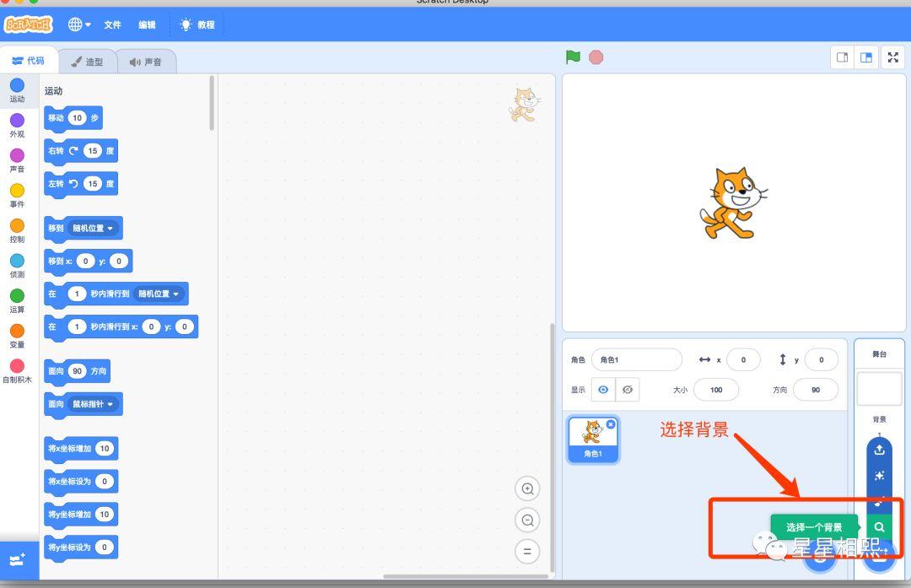This screenshot has width=911, height=588.
Task: Click the red stop button
Action: [x=596, y=57]
